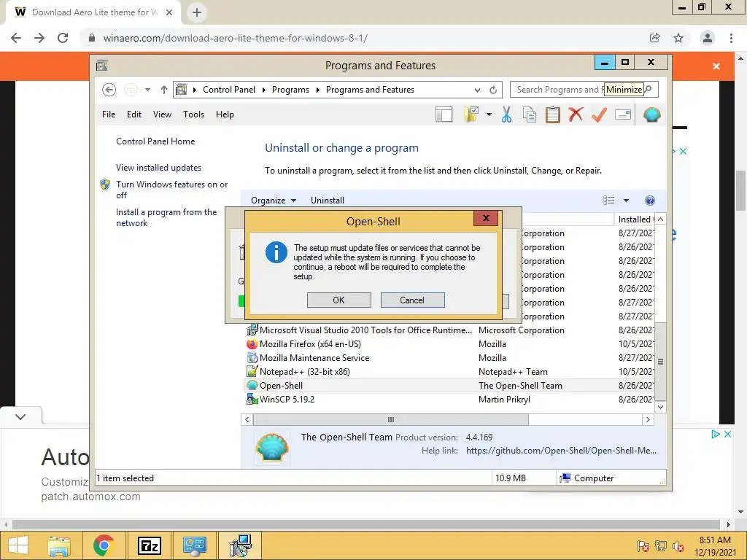Click the navigation pane toolbar icon

coord(444,114)
